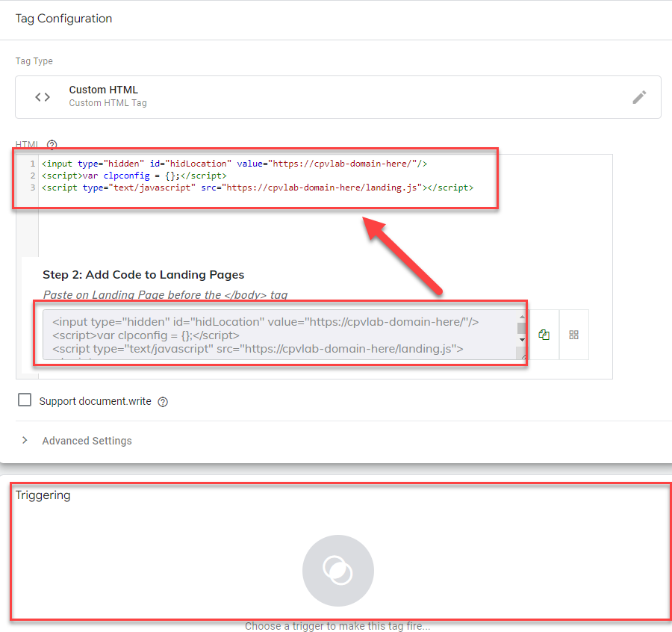Viewport: 672px width, 632px height.
Task: Click the pencil edit icon for tag type
Action: tap(639, 97)
